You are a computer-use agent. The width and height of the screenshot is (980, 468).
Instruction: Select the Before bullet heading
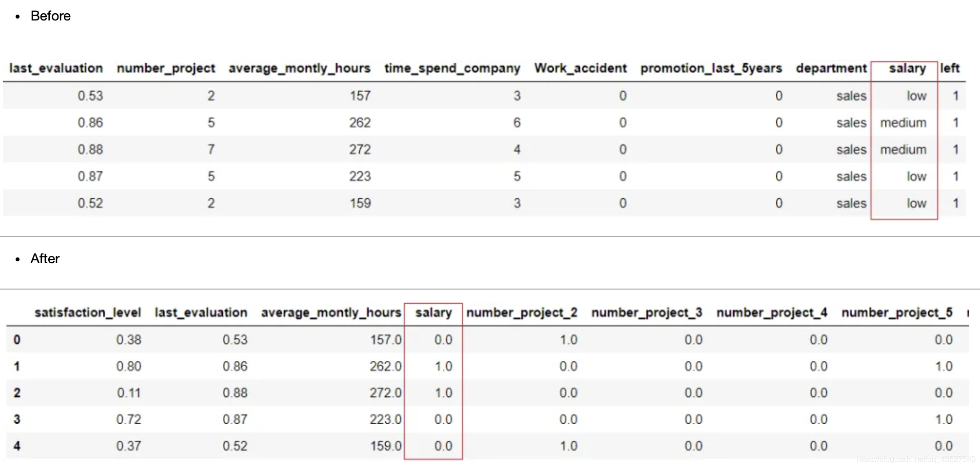point(50,16)
